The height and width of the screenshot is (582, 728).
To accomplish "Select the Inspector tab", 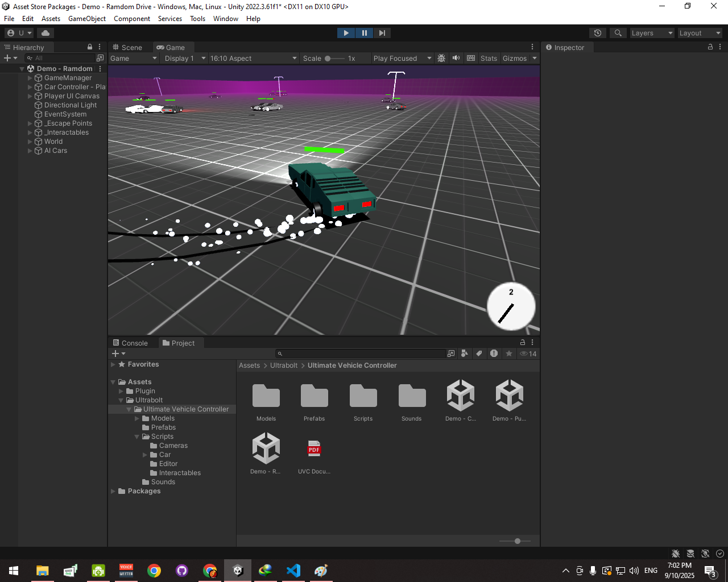I will [x=565, y=47].
